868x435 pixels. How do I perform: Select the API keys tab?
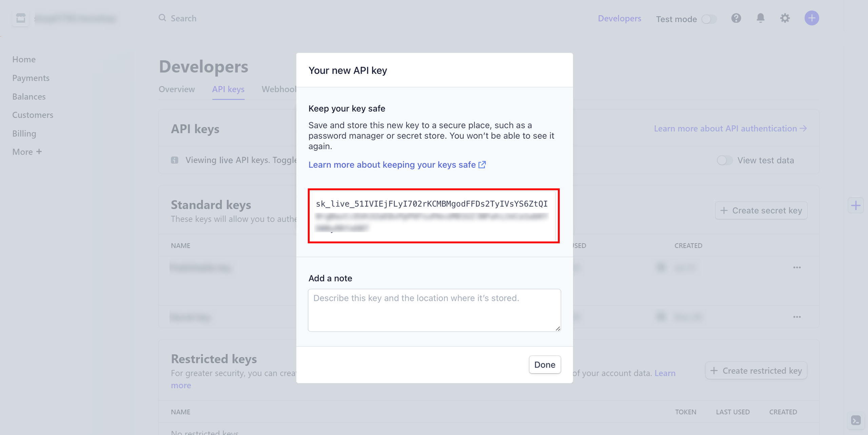[x=228, y=89]
